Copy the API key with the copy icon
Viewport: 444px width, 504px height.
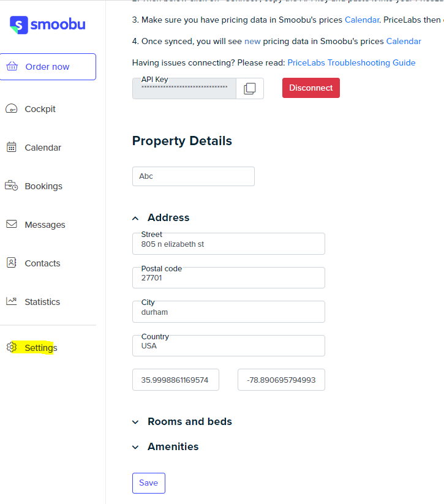pos(250,88)
